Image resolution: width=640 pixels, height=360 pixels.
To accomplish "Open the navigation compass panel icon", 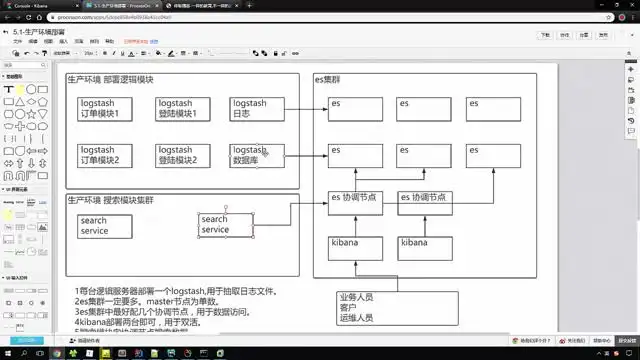I will tap(631, 69).
